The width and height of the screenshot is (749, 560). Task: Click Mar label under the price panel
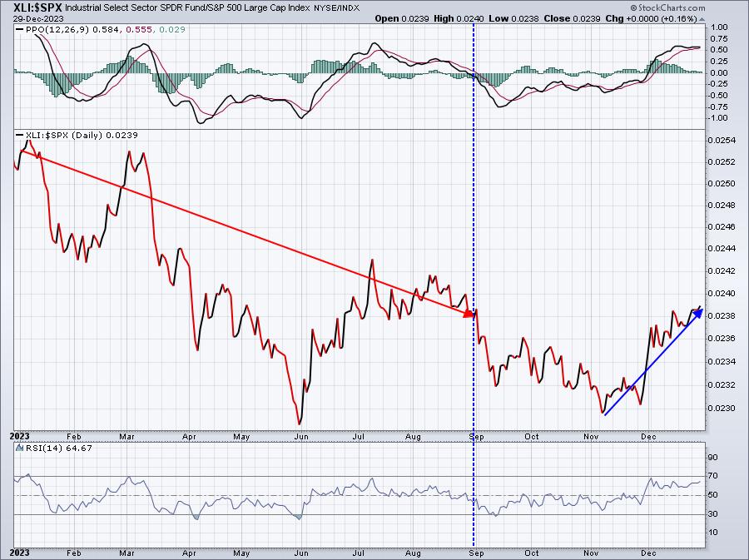[x=126, y=437]
